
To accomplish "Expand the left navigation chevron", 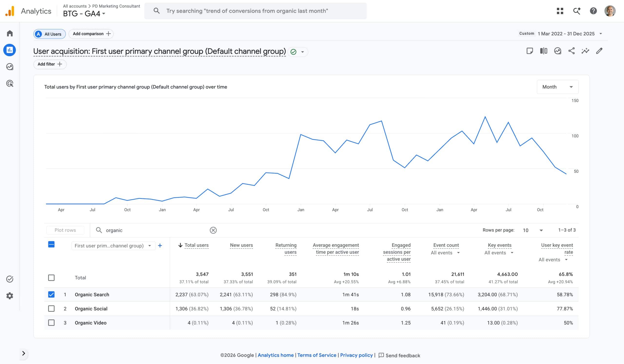I will click(24, 353).
